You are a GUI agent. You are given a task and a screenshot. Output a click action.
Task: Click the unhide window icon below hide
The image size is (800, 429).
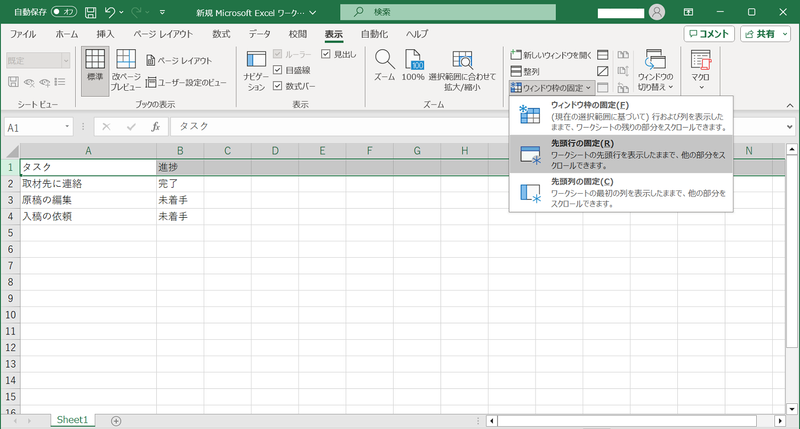click(603, 88)
